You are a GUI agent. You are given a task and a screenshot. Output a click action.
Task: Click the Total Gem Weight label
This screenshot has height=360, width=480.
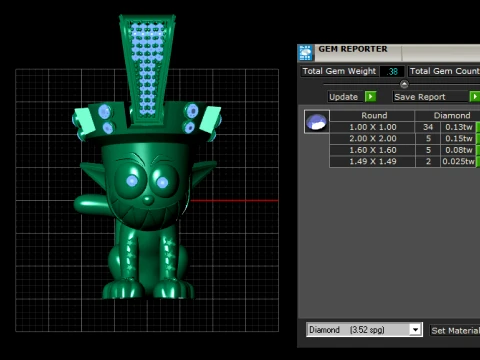[339, 71]
